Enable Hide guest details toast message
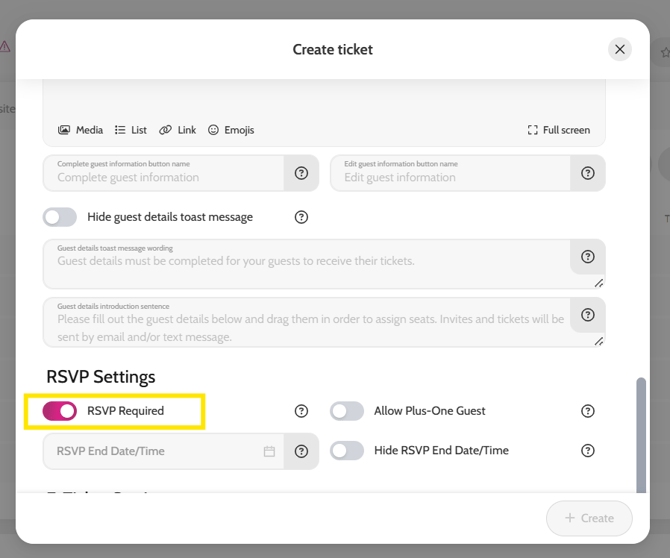 tap(60, 217)
